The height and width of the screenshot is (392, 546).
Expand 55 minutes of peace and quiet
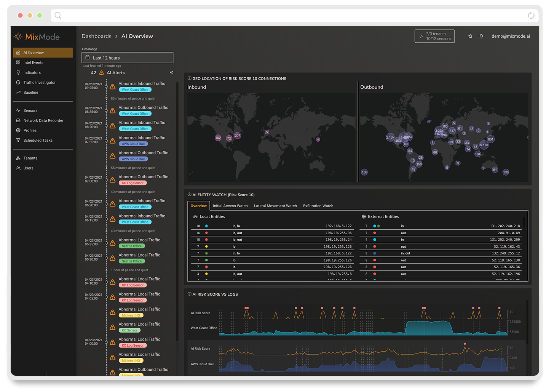(x=133, y=168)
